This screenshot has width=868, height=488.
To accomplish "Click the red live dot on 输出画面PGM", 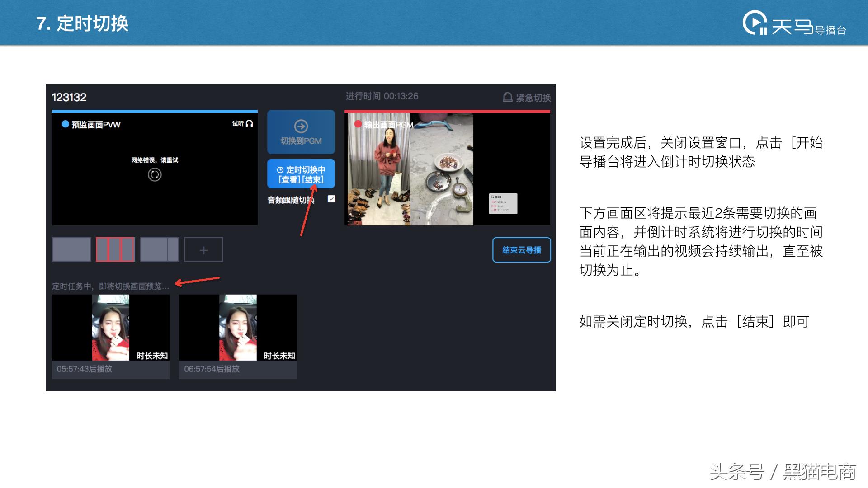I will point(358,123).
